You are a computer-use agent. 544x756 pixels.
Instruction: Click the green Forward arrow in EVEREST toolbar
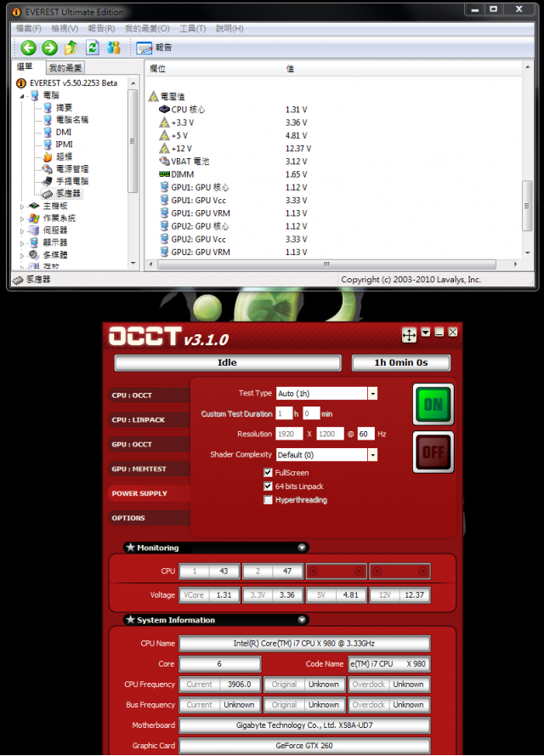(49, 48)
